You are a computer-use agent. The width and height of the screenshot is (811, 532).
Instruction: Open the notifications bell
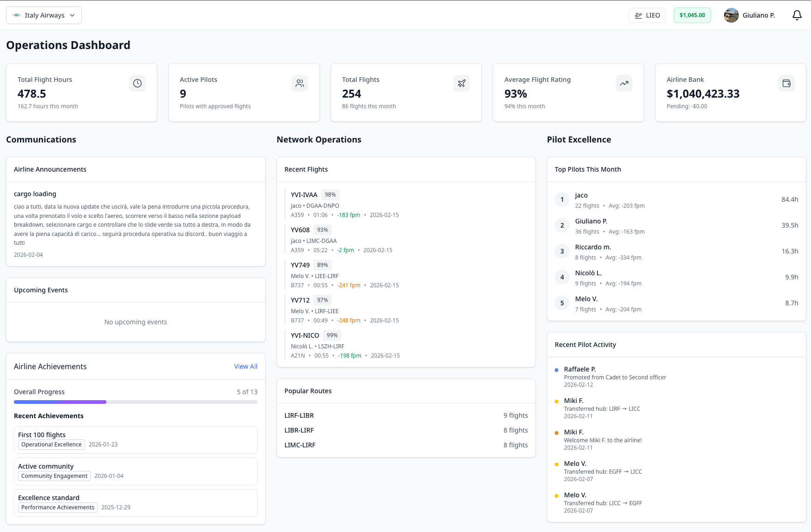pos(797,15)
